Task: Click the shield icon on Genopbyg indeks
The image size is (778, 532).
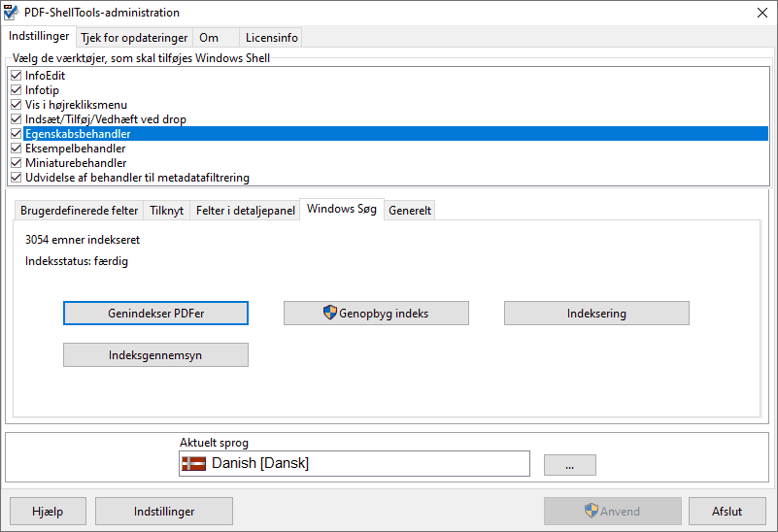Action: [329, 313]
